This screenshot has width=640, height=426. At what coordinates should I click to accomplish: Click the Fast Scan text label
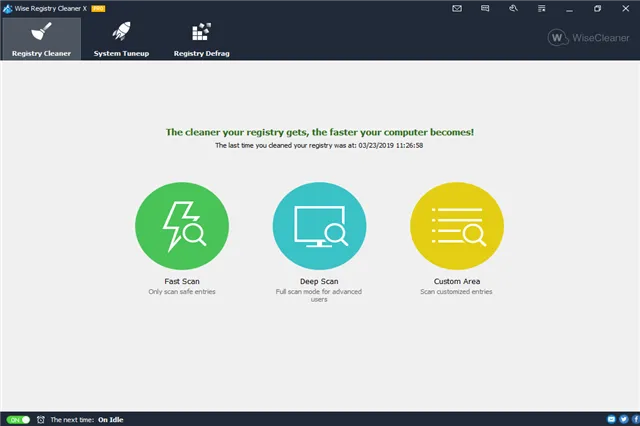182,282
